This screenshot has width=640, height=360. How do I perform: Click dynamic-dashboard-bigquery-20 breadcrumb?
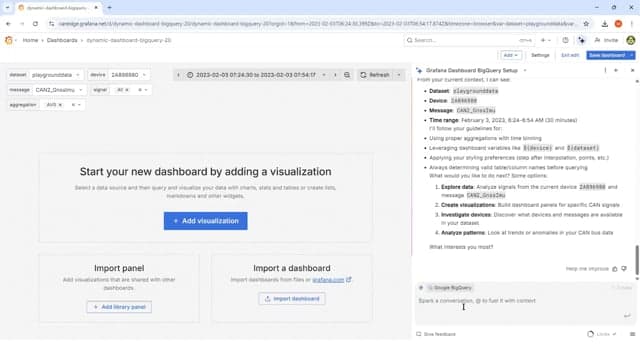(x=129, y=40)
